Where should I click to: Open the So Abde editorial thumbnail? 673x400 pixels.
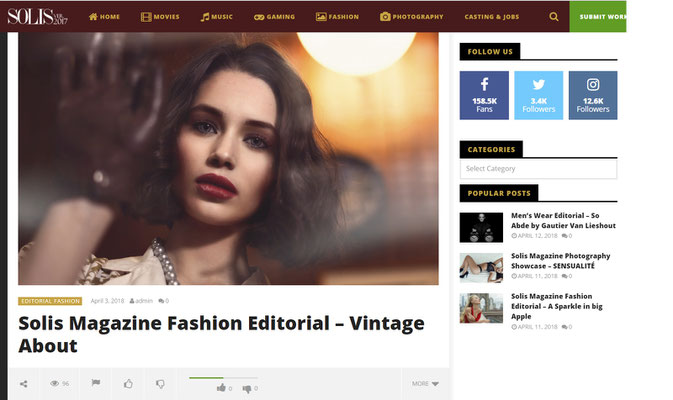click(x=481, y=227)
